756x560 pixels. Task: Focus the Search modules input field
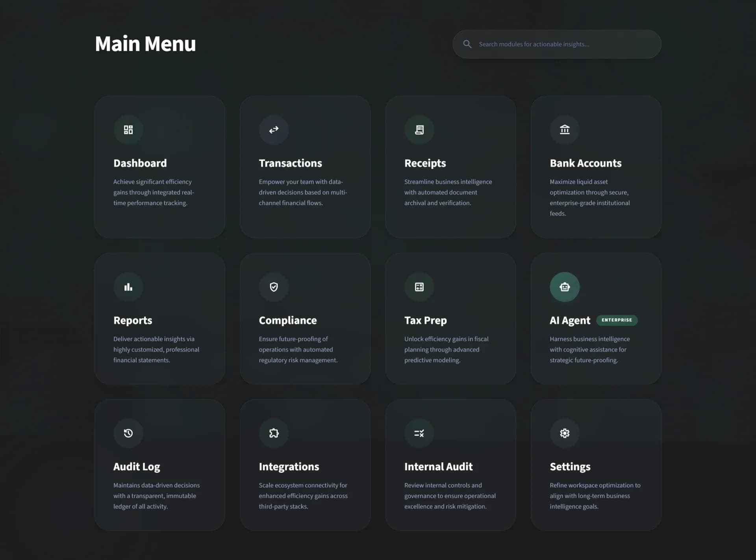(x=557, y=44)
